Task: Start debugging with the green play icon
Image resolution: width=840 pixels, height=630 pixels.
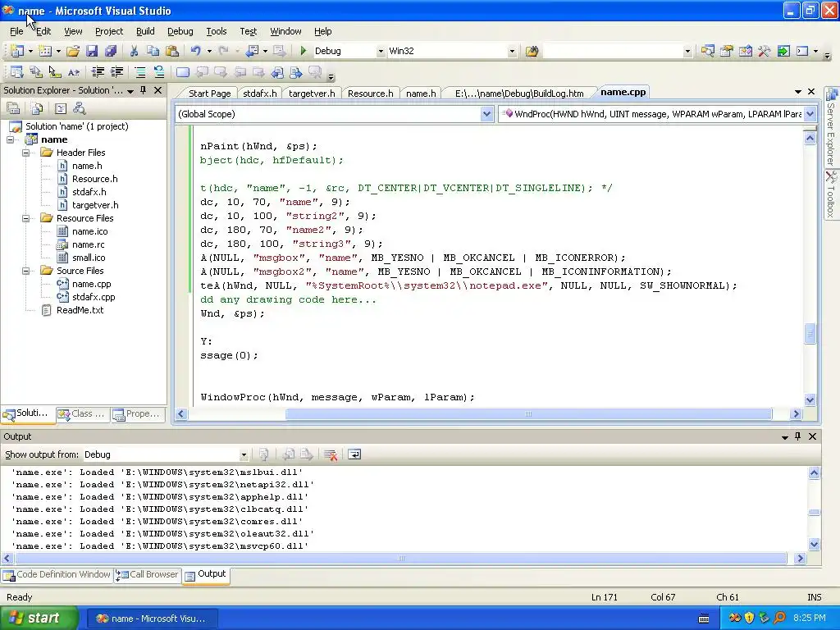Action: (304, 51)
